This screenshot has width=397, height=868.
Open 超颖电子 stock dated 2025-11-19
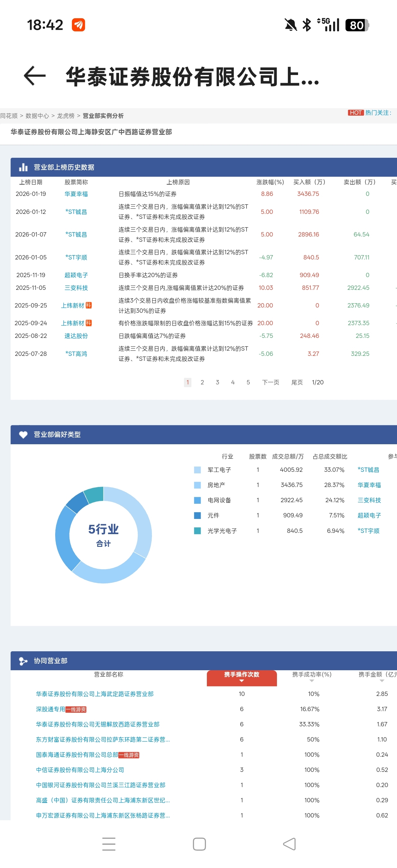coord(76,275)
